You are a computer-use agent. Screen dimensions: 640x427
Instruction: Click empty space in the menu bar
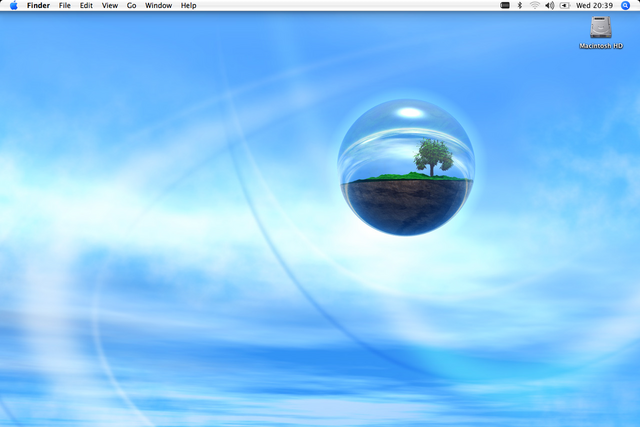tap(350, 6)
